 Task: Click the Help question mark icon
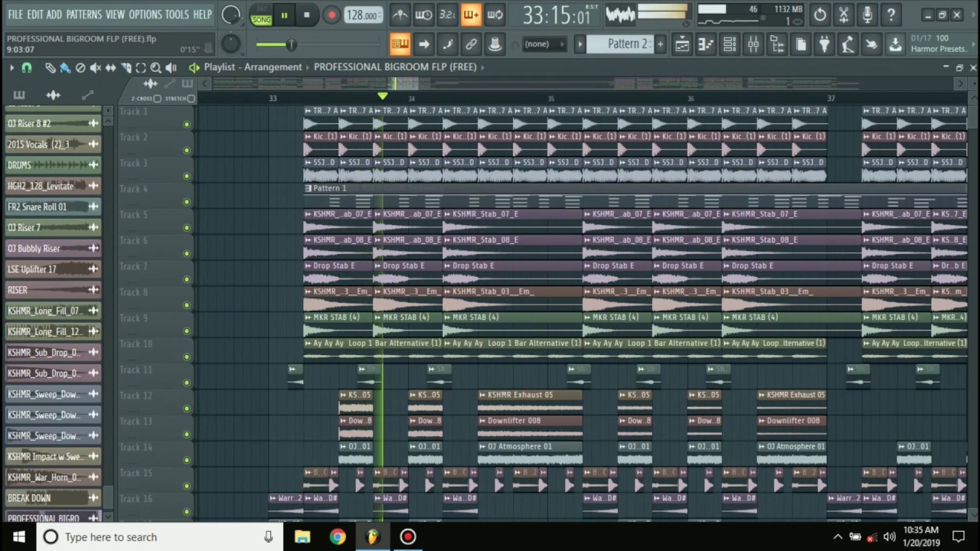(891, 15)
